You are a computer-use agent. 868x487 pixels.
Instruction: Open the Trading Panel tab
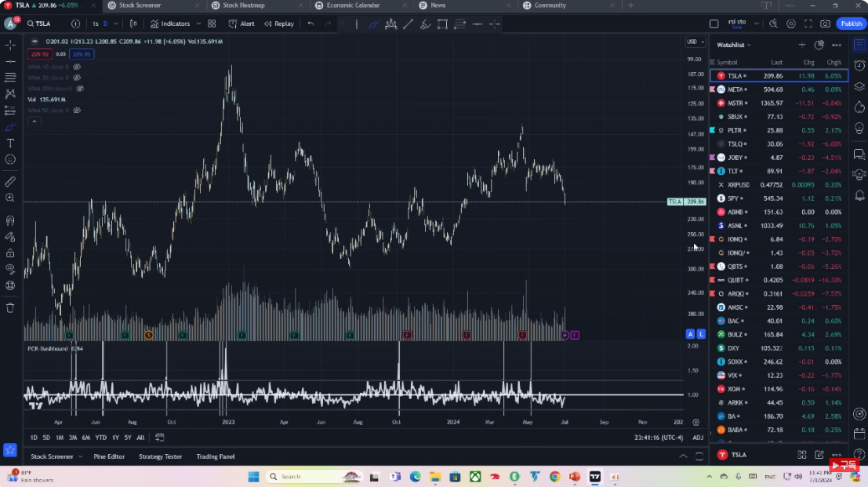tap(216, 456)
